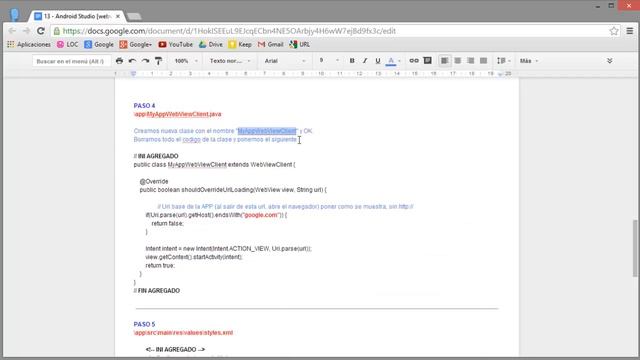Open a new browser tab
The width and height of the screenshot is (640, 360).
tap(134, 16)
